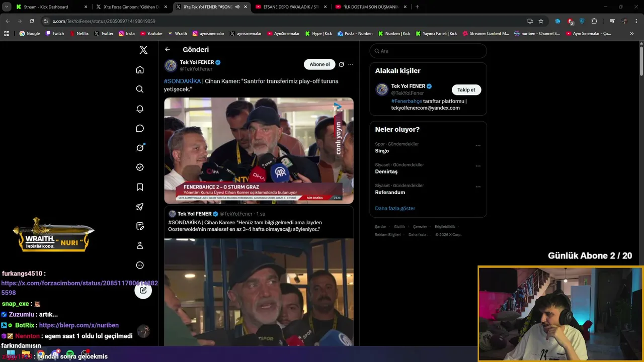The width and height of the screenshot is (644, 362).
Task: Open the Chrome apps grid in bookmarks bar
Action: 7,34
